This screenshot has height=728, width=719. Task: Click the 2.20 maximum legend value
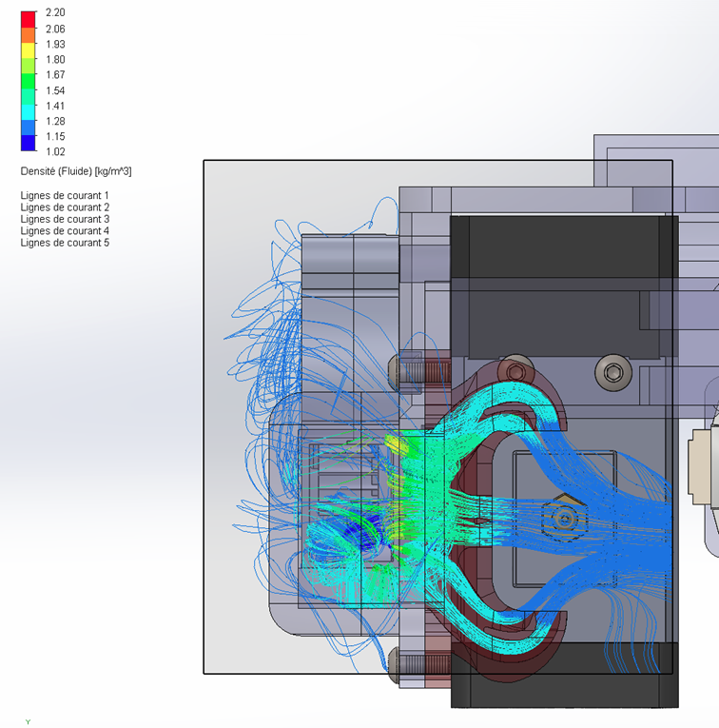55,12
